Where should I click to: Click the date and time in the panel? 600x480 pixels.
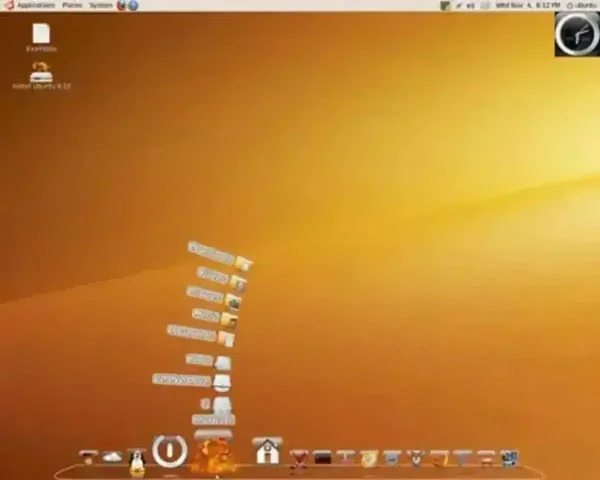point(528,5)
